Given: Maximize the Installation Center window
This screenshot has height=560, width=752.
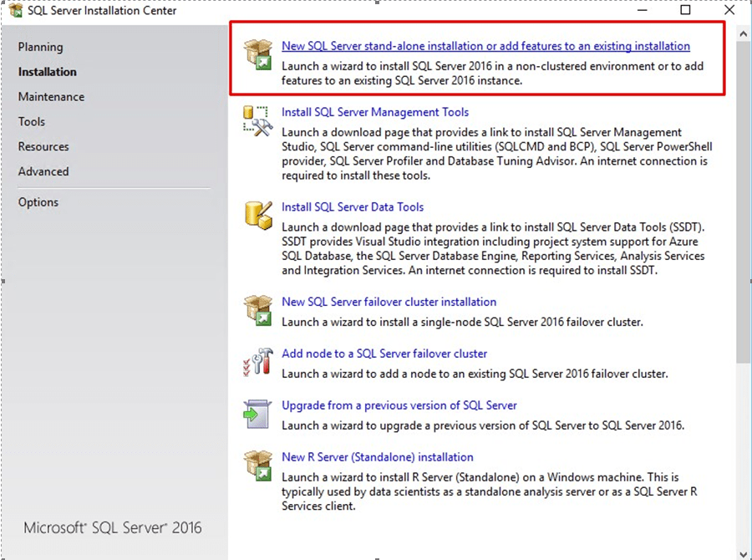Looking at the screenshot, I should point(685,11).
